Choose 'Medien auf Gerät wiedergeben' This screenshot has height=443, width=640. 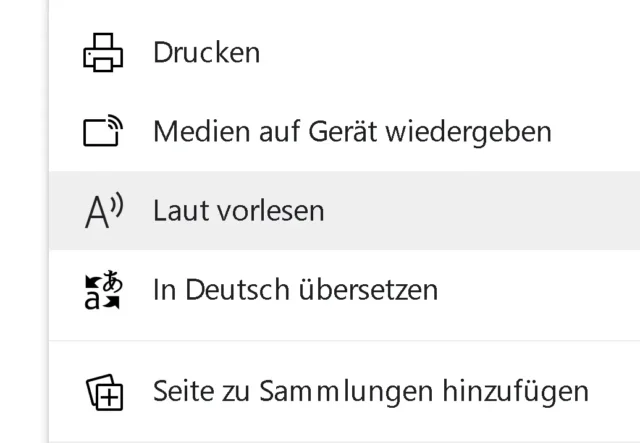coord(351,131)
